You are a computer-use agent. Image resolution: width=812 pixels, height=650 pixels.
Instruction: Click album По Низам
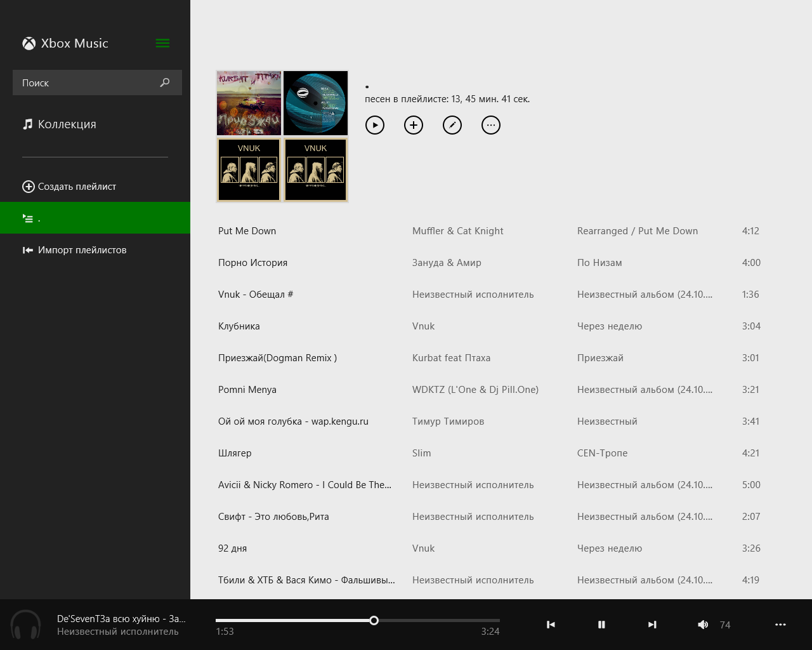pos(599,263)
